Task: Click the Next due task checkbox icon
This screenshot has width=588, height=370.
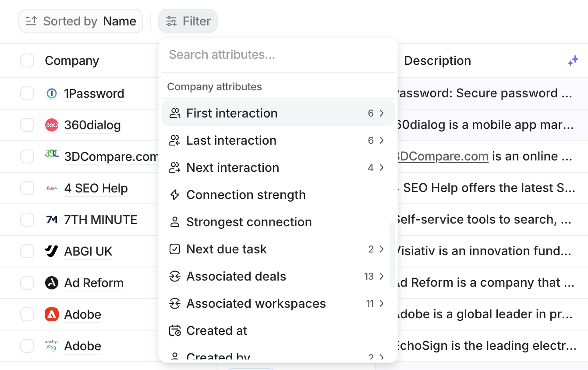Action: point(175,249)
